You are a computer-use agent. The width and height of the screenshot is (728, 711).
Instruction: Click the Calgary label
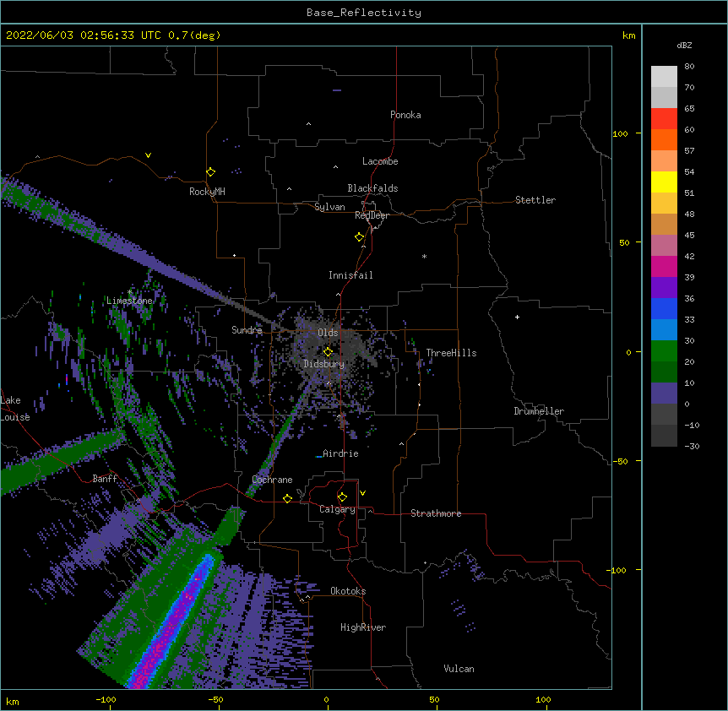click(337, 509)
